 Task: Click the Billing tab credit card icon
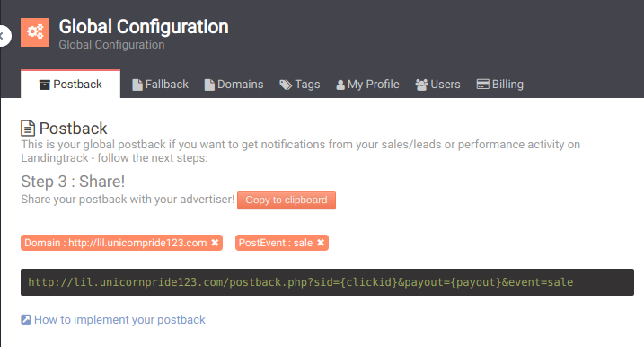click(x=482, y=85)
